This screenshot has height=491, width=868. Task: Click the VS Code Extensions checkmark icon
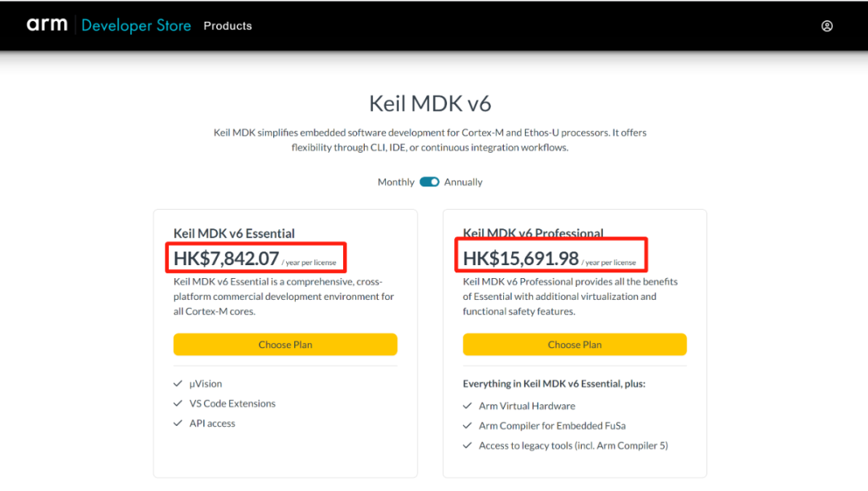pyautogui.click(x=178, y=403)
